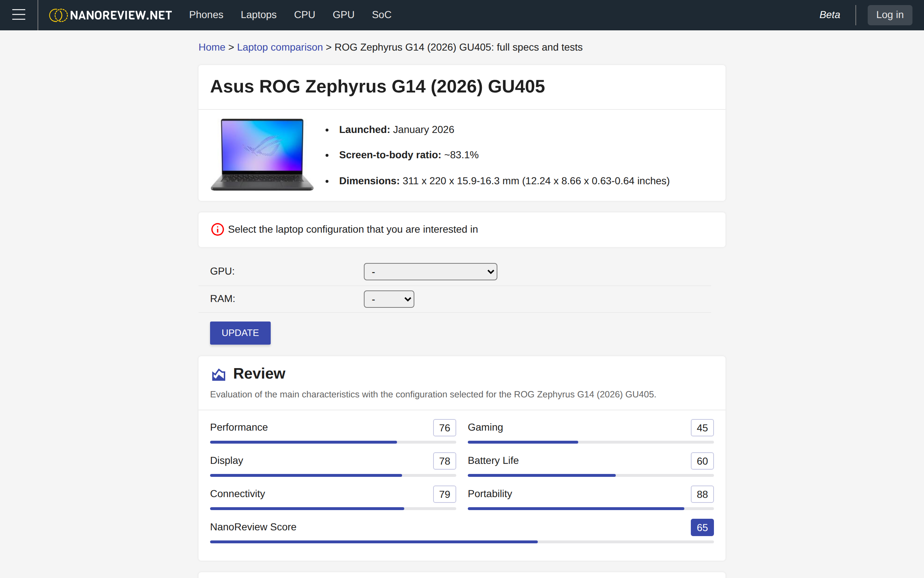Image resolution: width=924 pixels, height=578 pixels.
Task: Click the Connectivity score 79
Action: point(444,494)
